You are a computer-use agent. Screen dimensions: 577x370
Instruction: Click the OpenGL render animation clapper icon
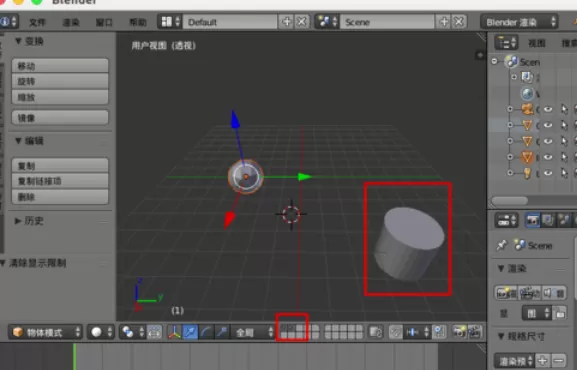[475, 332]
